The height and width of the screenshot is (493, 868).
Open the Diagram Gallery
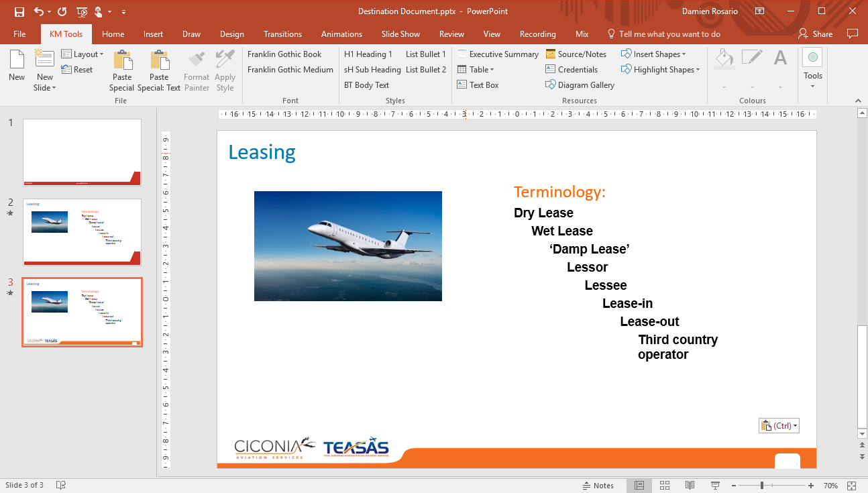pos(580,85)
